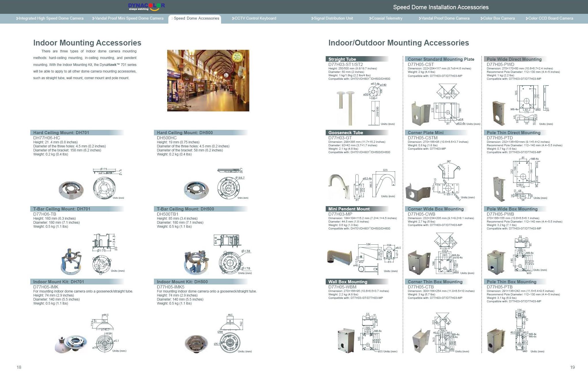Image resolution: width=588 pixels, height=378 pixels.
Task: Open Integrated High Speed Dome Camera tab
Action: [50, 18]
